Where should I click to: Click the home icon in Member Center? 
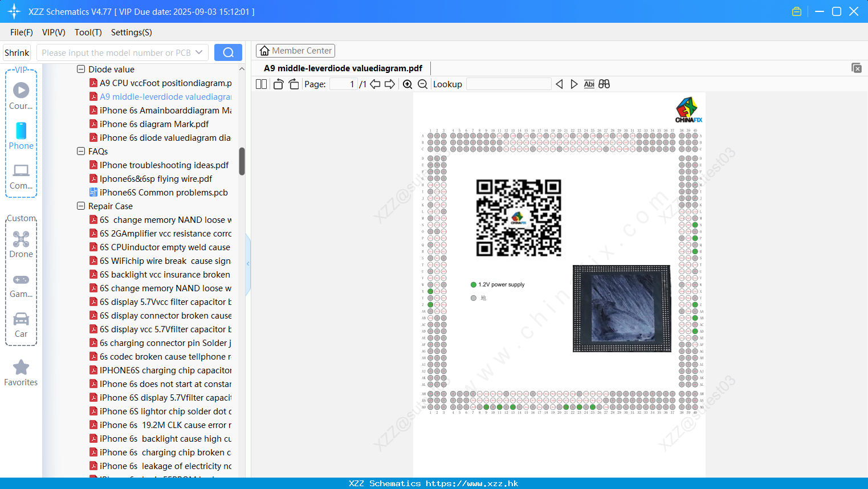(264, 51)
